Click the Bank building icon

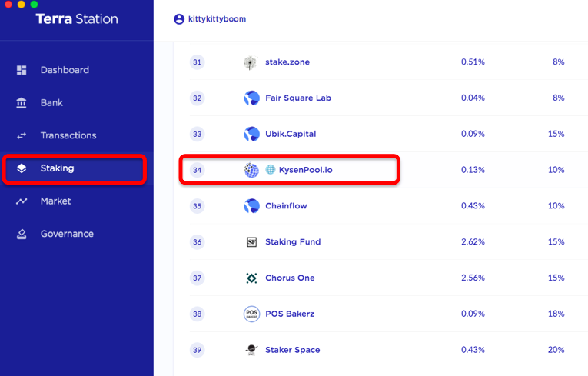(x=22, y=103)
